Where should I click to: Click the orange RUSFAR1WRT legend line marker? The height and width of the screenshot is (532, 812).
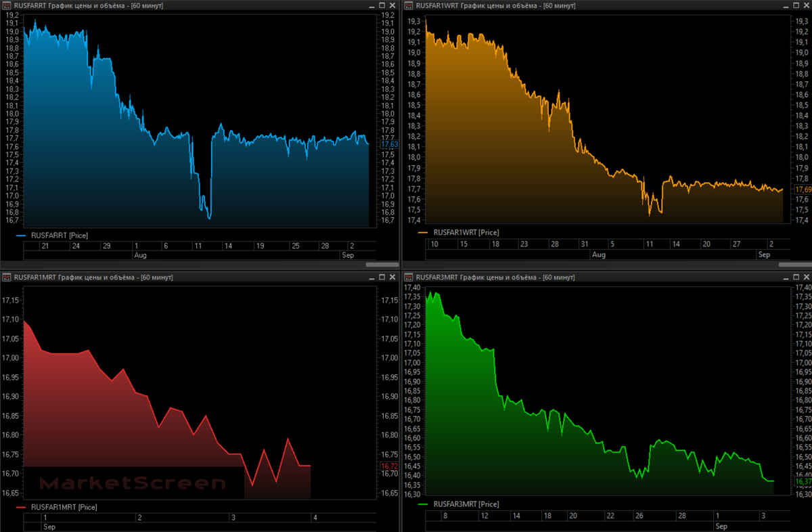(424, 232)
